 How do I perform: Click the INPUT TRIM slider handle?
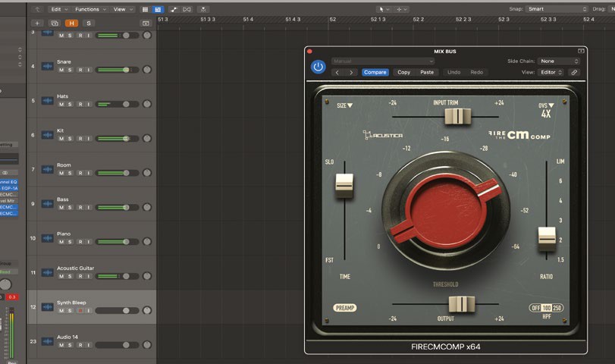[x=458, y=117]
